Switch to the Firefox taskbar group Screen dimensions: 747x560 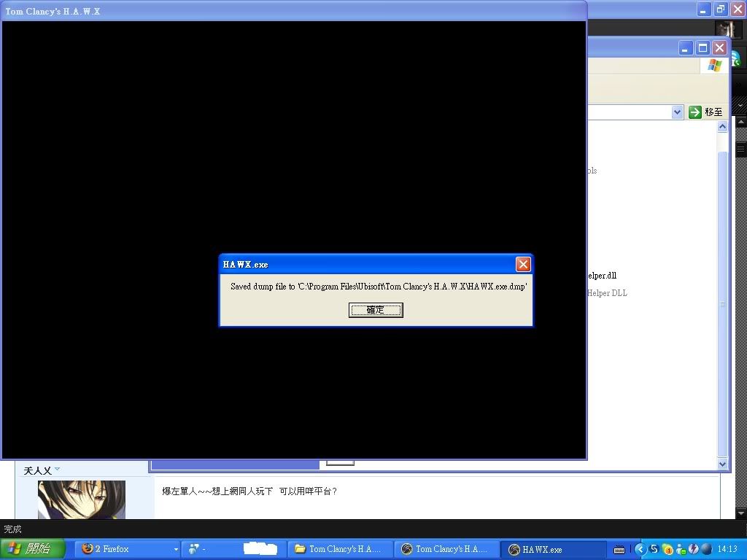[121, 549]
